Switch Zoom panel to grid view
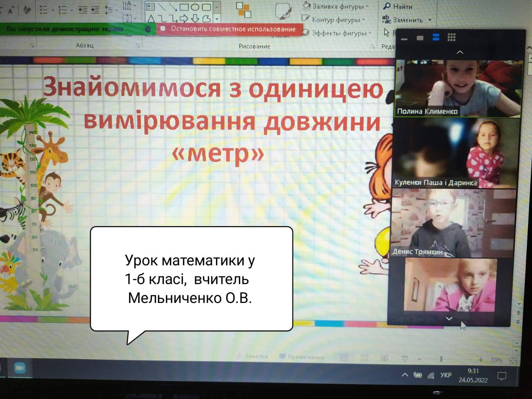Viewport: 532px width, 399px height. pos(451,37)
